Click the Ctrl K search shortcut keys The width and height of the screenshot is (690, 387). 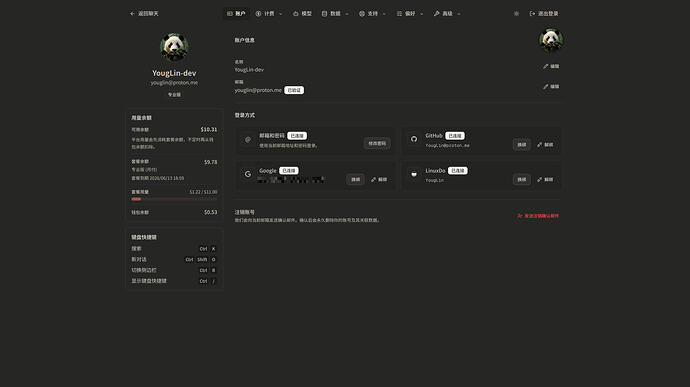click(x=208, y=249)
